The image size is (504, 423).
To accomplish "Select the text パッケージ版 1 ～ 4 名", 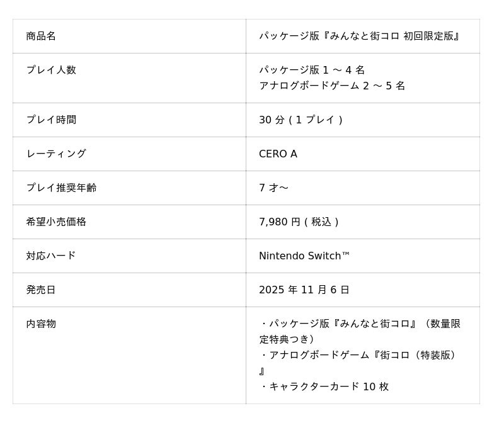I will coord(312,70).
